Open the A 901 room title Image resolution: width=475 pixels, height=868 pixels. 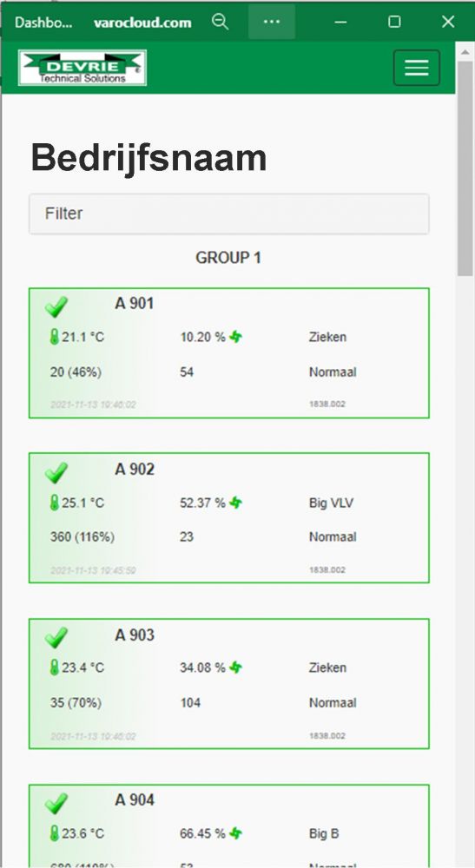tap(135, 303)
